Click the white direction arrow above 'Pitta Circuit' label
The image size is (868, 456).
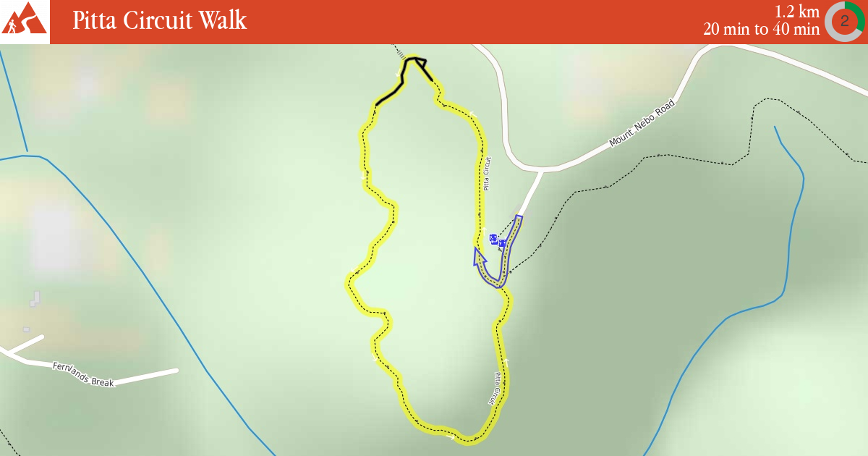point(472,114)
